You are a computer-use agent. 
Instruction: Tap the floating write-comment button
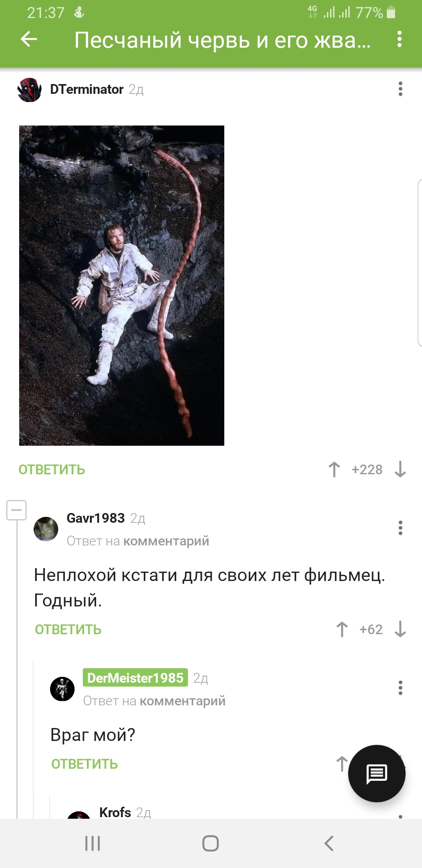[377, 773]
